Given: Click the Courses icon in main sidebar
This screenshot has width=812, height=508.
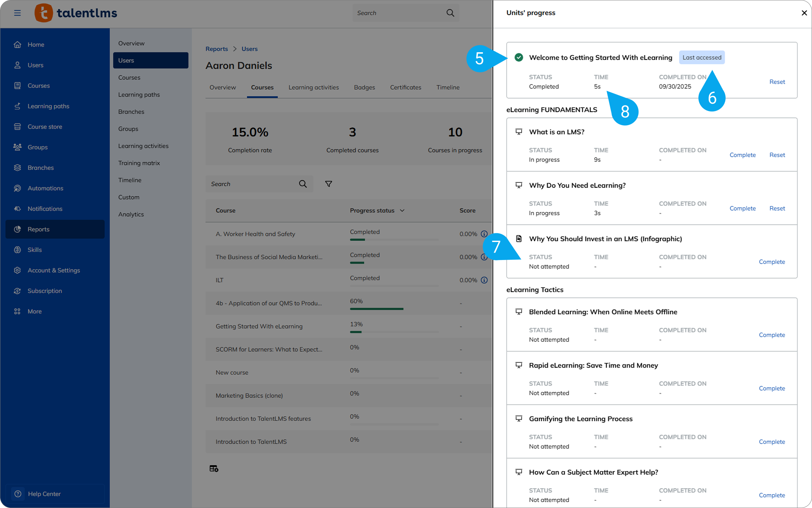Looking at the screenshot, I should [x=17, y=85].
